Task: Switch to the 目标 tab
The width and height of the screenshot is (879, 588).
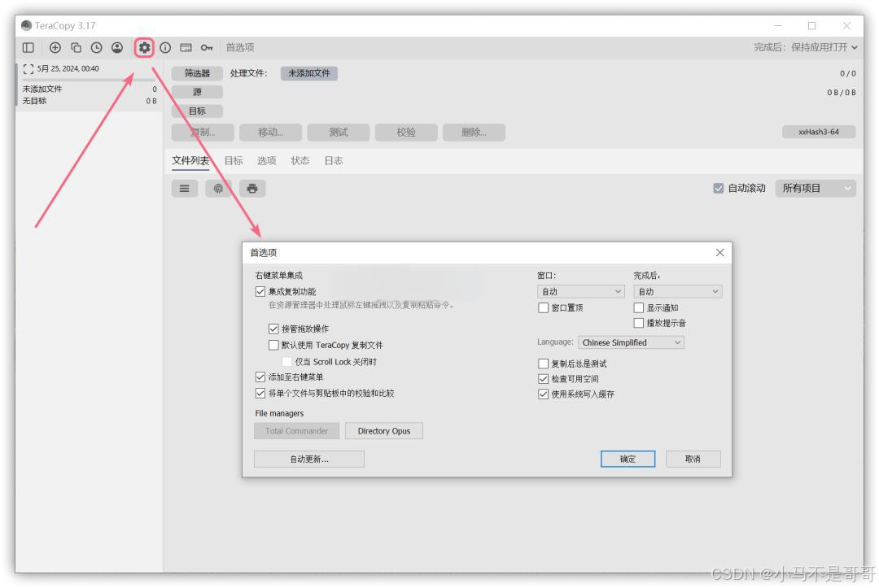Action: (234, 161)
